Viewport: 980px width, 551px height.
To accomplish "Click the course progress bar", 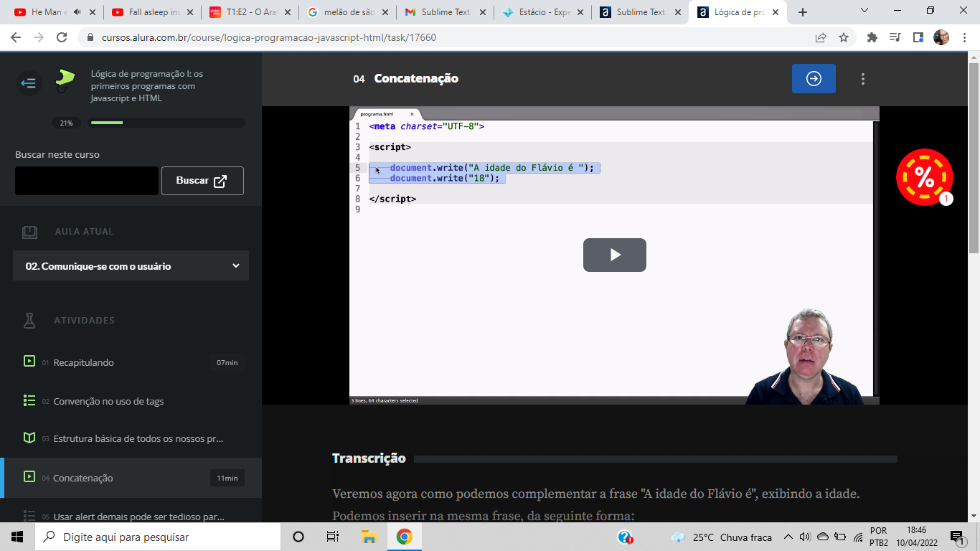I will [166, 123].
